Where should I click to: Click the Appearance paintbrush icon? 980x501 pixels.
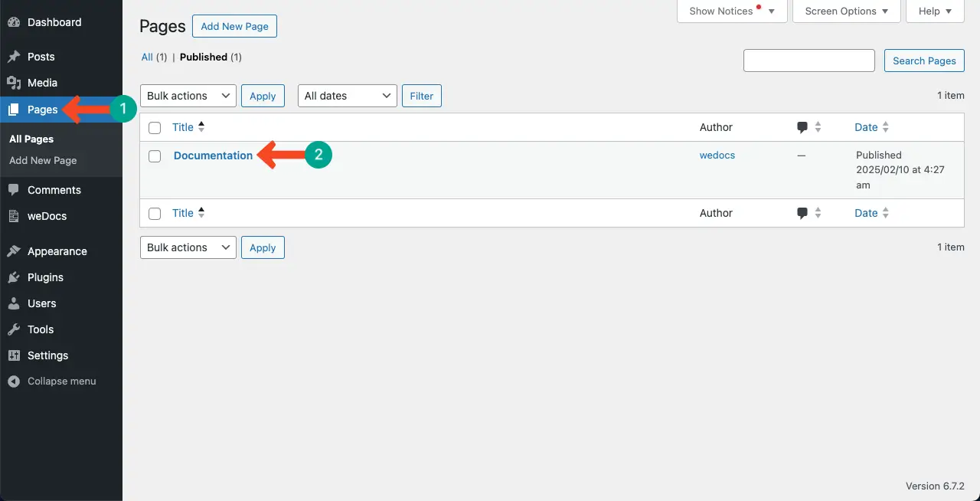coord(14,251)
